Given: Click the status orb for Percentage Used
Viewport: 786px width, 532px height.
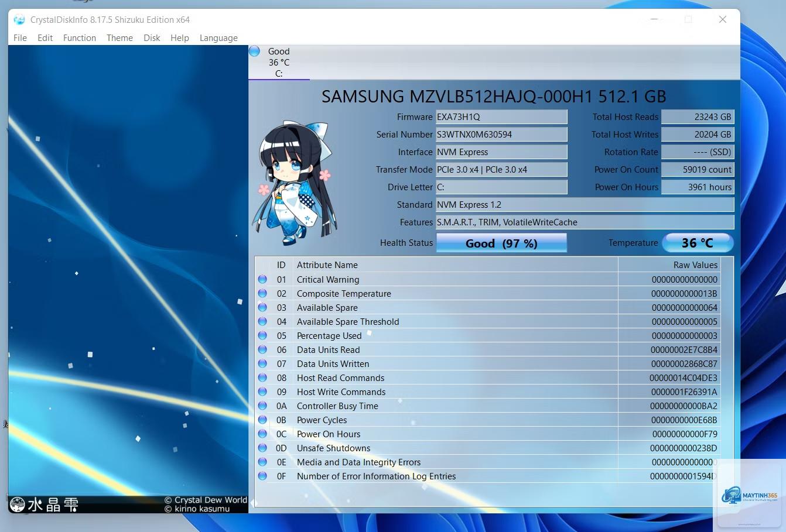Looking at the screenshot, I should click(262, 336).
